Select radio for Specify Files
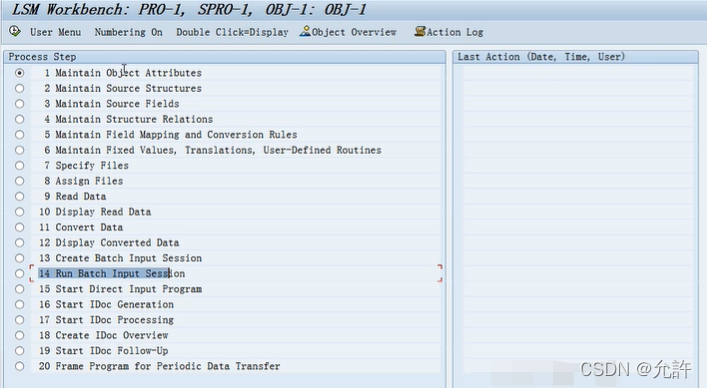707x388 pixels. pyautogui.click(x=19, y=165)
